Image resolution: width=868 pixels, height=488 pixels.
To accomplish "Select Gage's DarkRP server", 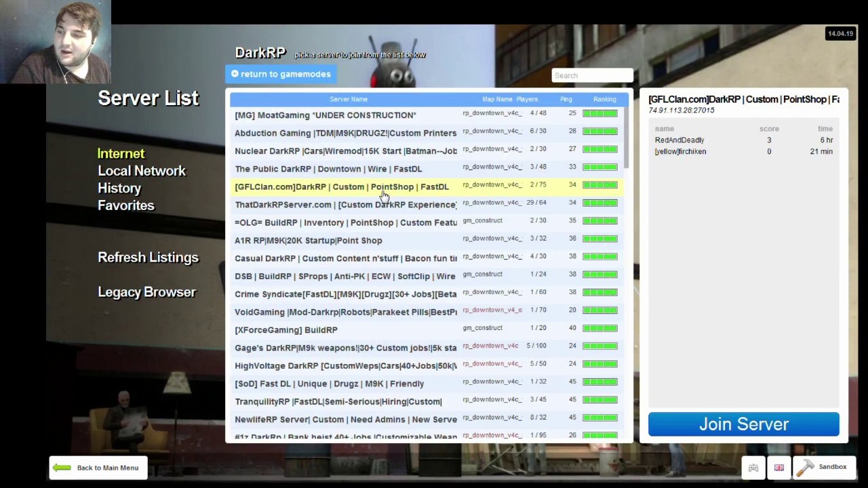I will pyautogui.click(x=426, y=348).
